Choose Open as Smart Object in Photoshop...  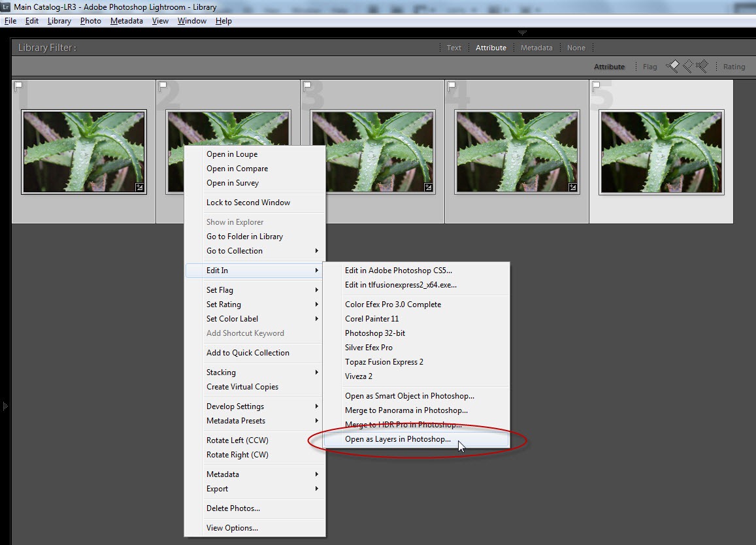417,396
